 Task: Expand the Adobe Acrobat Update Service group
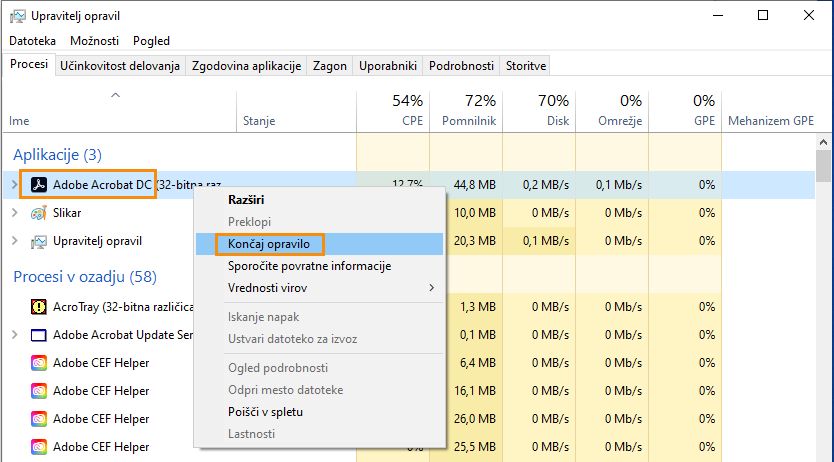pos(14,334)
